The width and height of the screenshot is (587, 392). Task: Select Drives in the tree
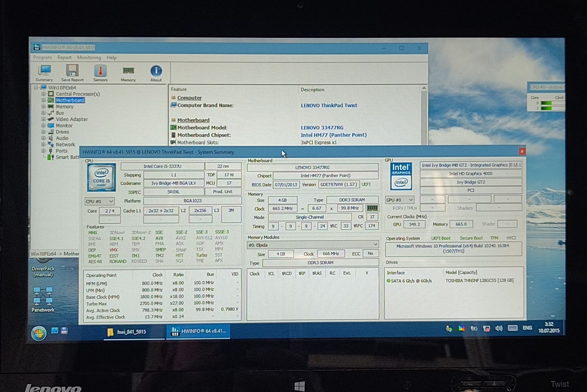pos(62,132)
